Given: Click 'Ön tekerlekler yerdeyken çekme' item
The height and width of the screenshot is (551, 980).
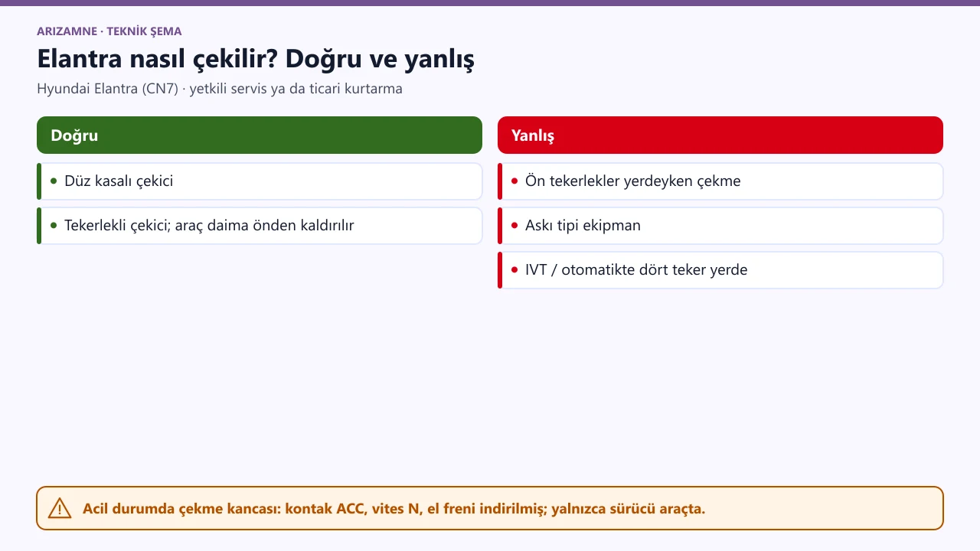Looking at the screenshot, I should tap(720, 181).
